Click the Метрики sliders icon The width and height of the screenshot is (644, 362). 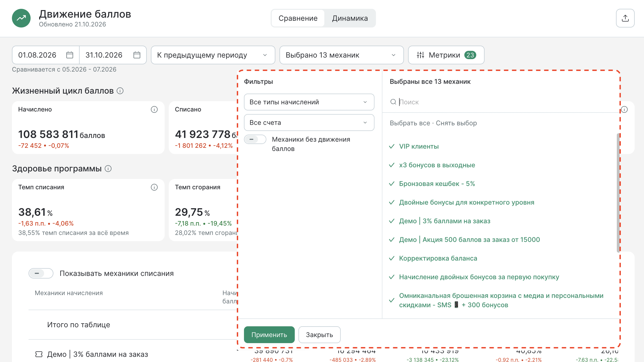420,55
